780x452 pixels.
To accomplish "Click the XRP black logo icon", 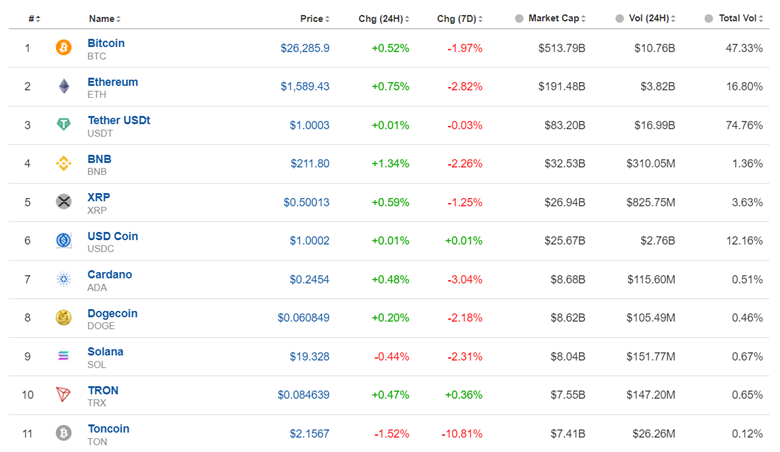I will pos(64,202).
